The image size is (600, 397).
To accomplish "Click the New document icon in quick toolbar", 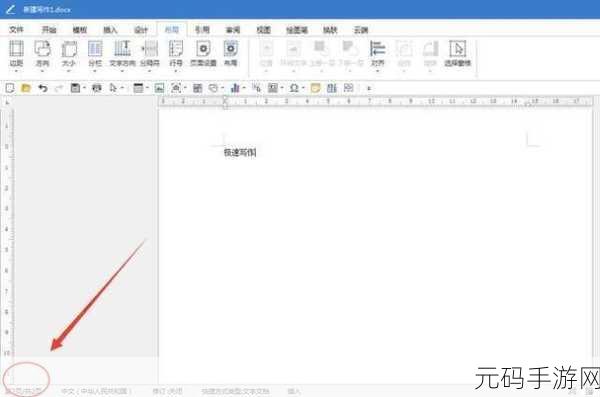I will (10, 88).
